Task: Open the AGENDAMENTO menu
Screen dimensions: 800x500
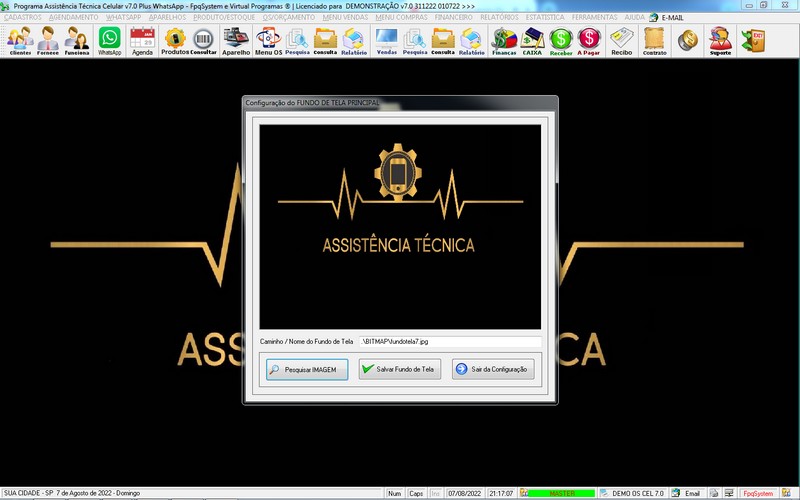Action: tap(73, 17)
